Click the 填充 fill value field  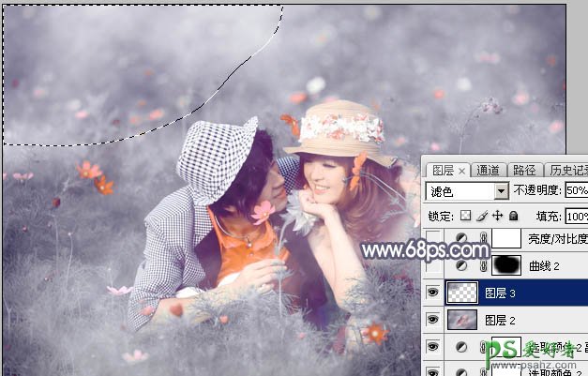575,217
